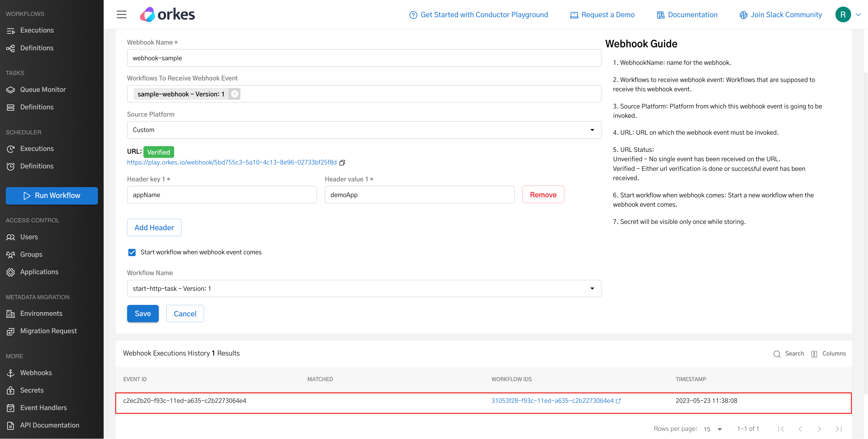Select Executions under Workflows
Screen dimensions: 868x439
pyautogui.click(x=37, y=30)
